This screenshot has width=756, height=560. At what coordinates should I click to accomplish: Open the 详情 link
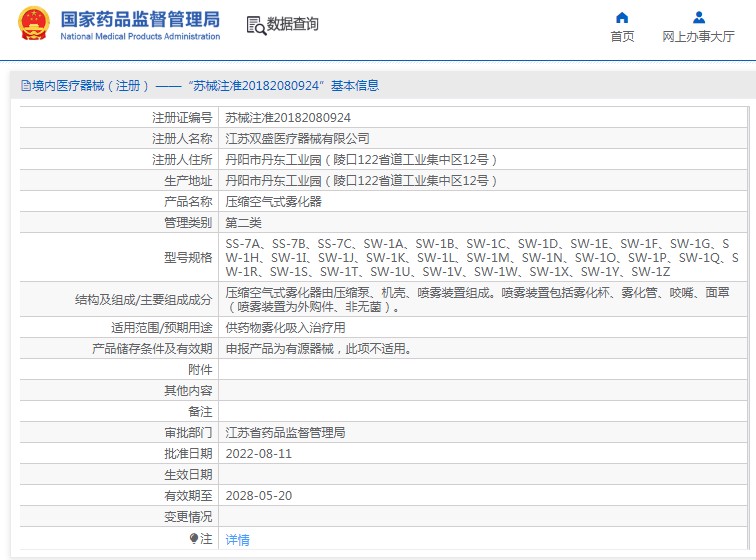point(237,539)
